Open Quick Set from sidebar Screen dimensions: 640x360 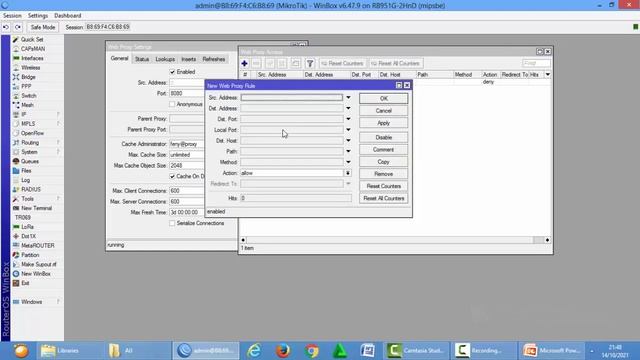point(32,40)
